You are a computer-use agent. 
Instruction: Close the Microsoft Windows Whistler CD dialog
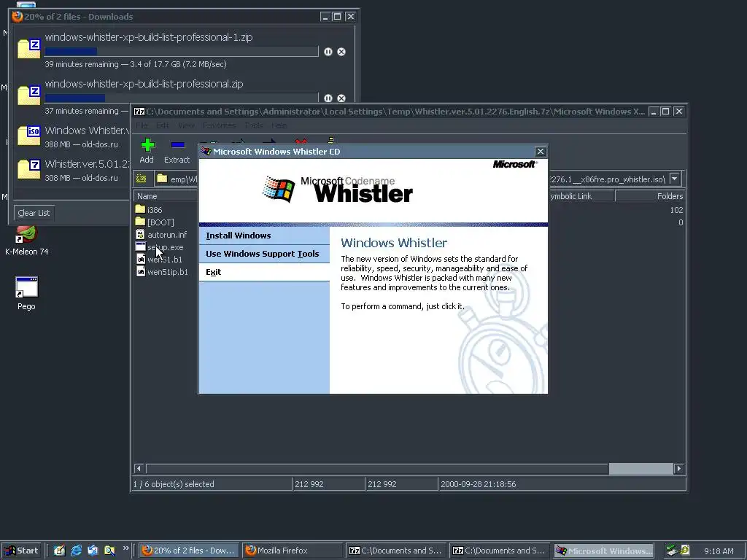coord(541,152)
